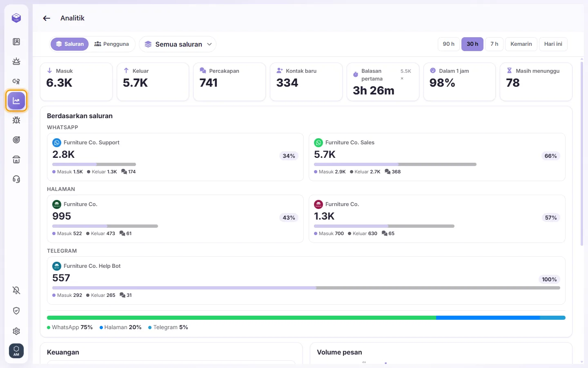The image size is (588, 368).
Task: Go back using the arrow beside Analitik
Action: click(x=47, y=18)
